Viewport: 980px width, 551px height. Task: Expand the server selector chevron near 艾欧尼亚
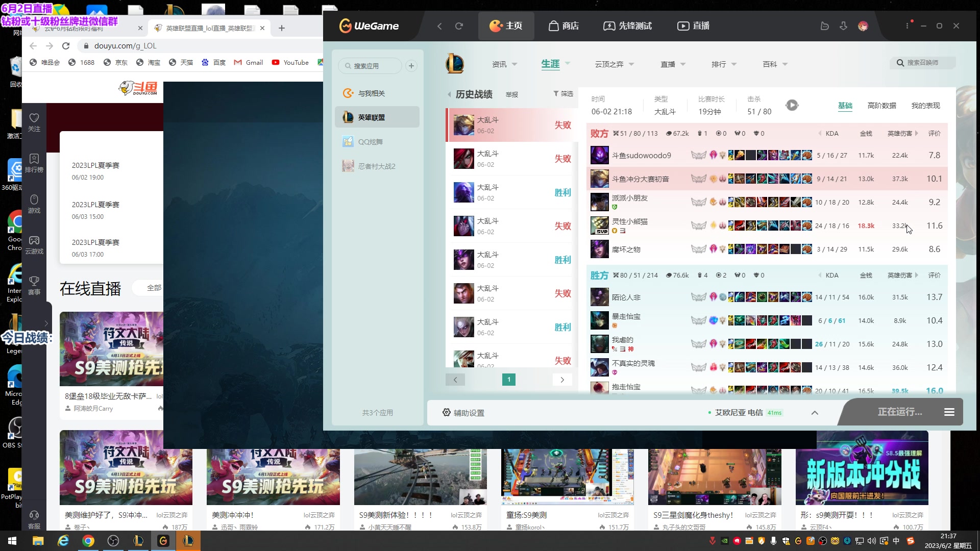point(815,413)
